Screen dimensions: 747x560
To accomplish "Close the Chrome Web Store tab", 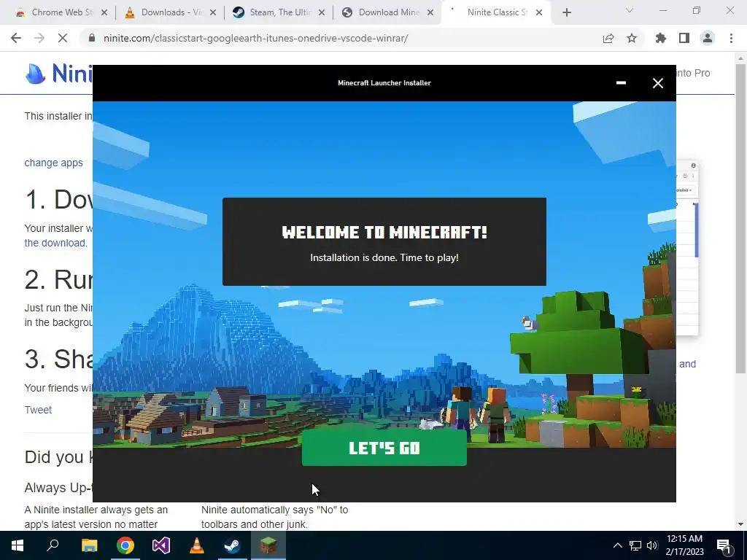I will 104,13.
